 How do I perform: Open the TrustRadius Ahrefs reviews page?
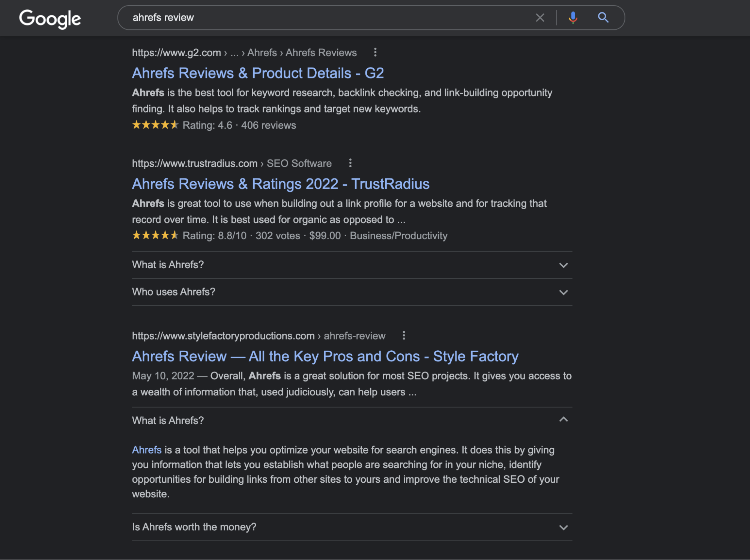tap(281, 184)
